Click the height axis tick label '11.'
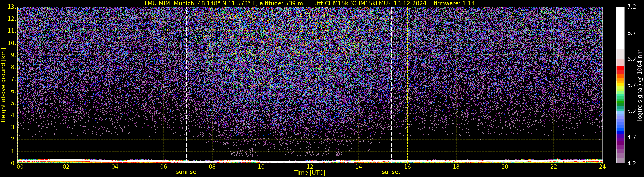 pyautogui.click(x=12, y=31)
